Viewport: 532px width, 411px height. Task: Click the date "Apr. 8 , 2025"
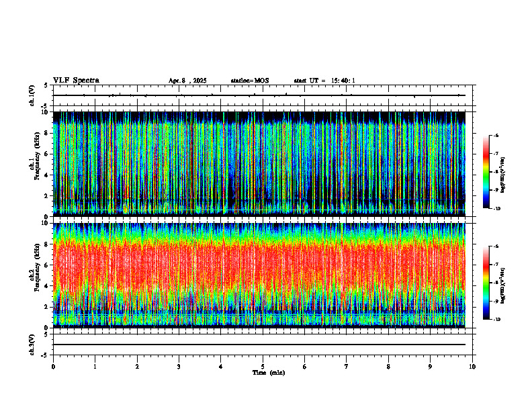pyautogui.click(x=187, y=81)
